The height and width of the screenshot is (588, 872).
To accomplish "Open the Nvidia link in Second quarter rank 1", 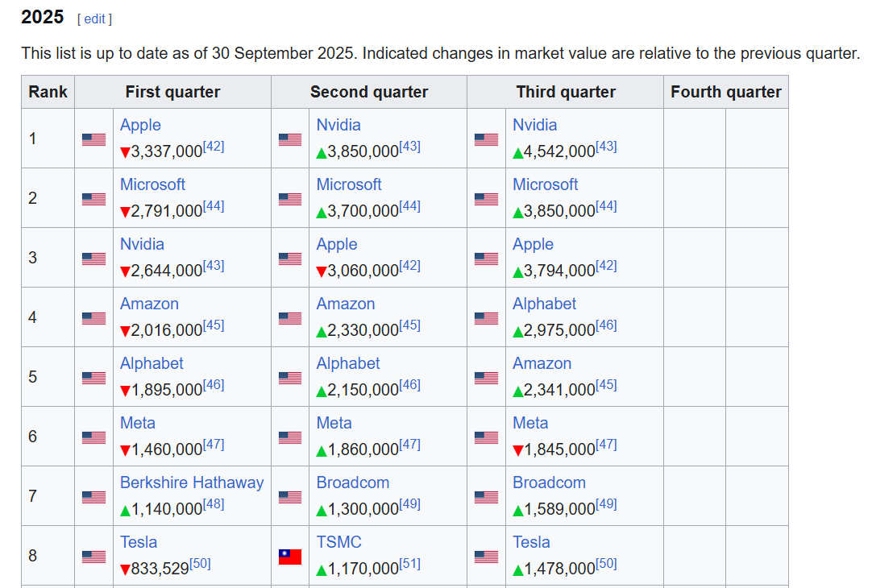I will [x=338, y=125].
